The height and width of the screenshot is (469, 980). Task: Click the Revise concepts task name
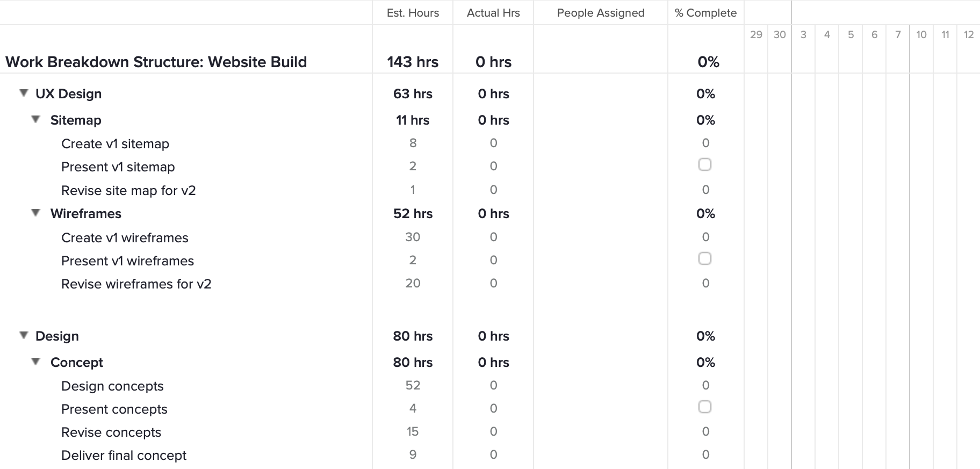111,432
